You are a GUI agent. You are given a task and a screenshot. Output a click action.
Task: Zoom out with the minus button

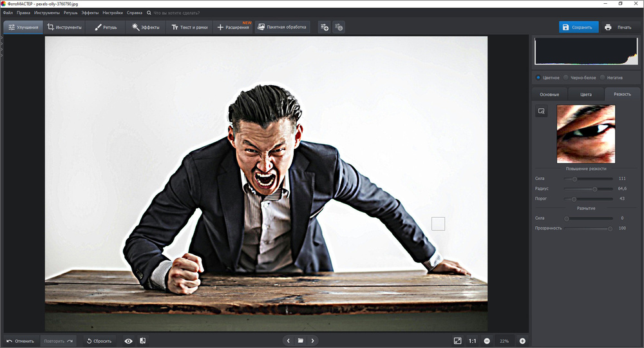(x=487, y=341)
